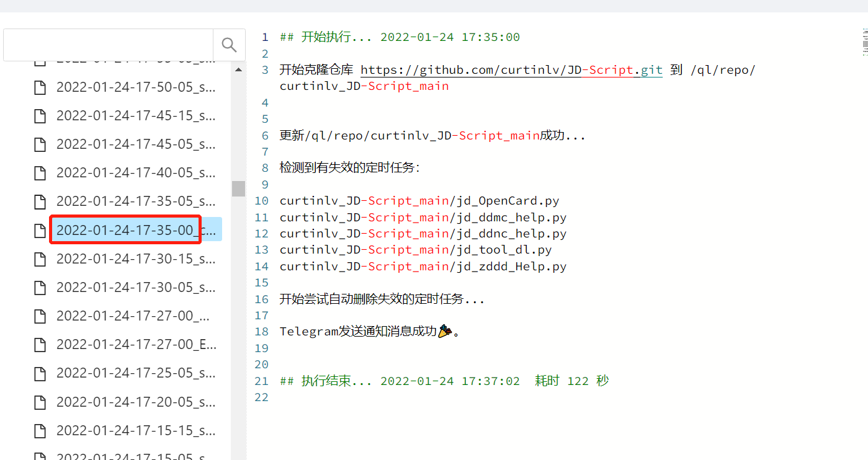Click the jd_ddnc_help.py log line
Screen dimensions: 868x460
click(423, 234)
